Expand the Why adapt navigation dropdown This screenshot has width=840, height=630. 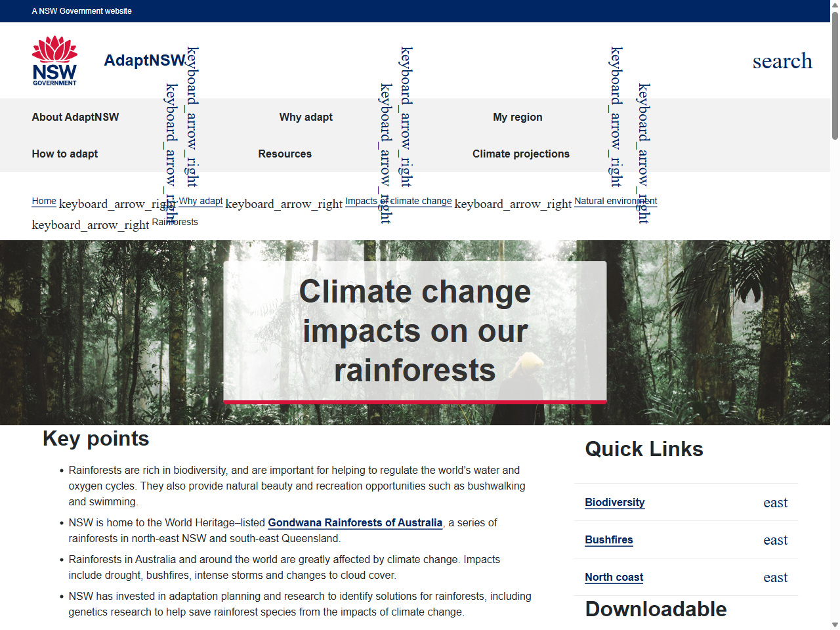pos(306,117)
